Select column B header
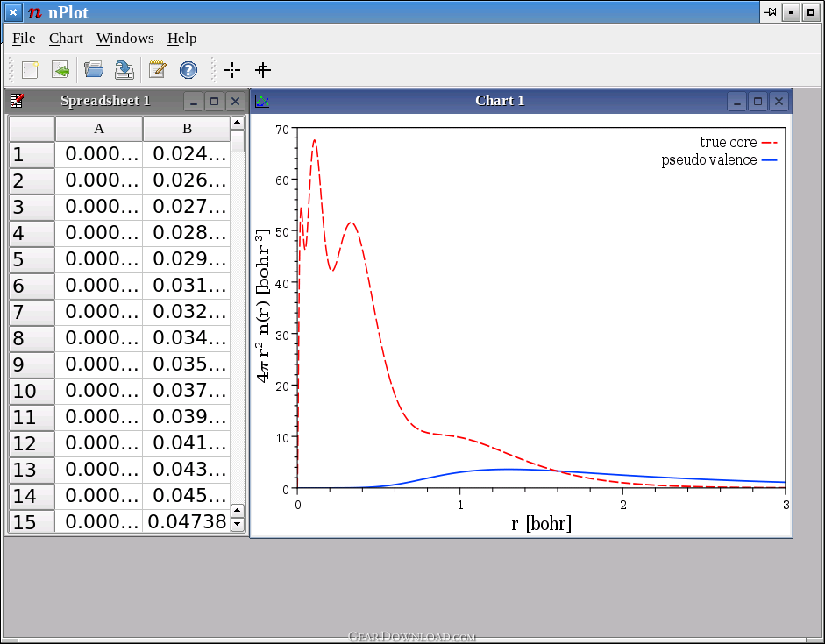This screenshot has height=644, width=825. click(x=187, y=128)
